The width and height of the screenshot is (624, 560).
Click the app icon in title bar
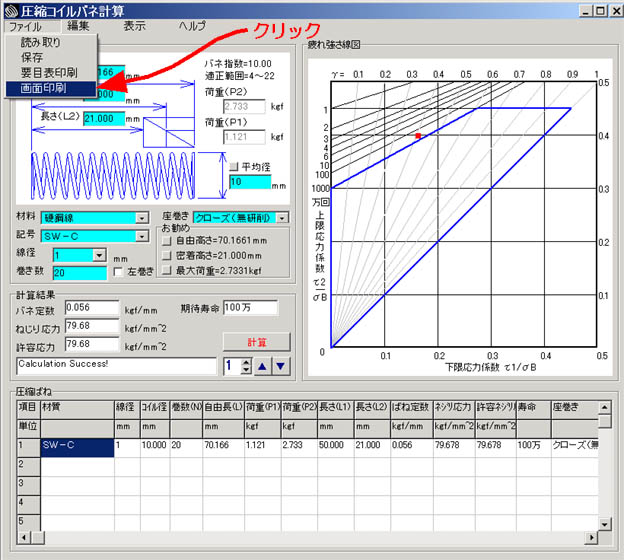pos(11,9)
